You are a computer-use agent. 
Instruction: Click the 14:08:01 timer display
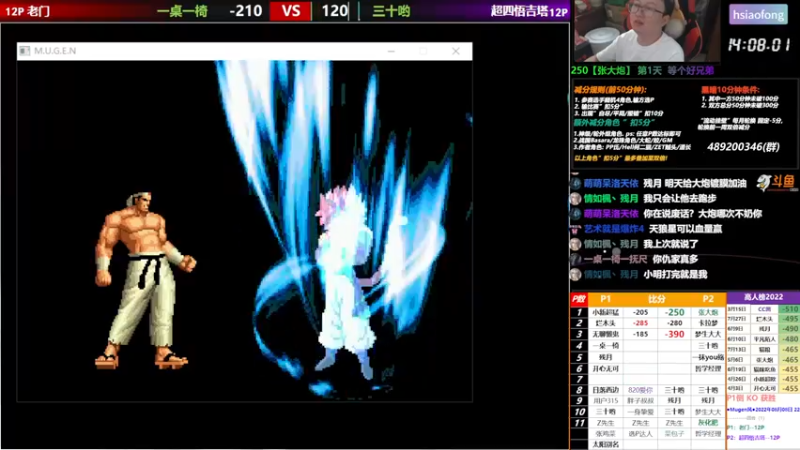[759, 45]
